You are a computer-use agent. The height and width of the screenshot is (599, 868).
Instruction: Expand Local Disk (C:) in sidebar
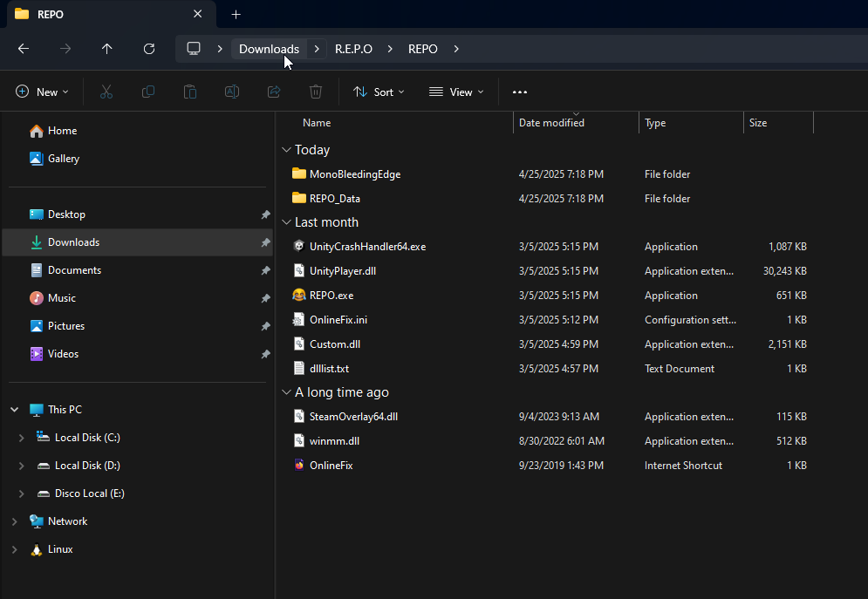[21, 438]
